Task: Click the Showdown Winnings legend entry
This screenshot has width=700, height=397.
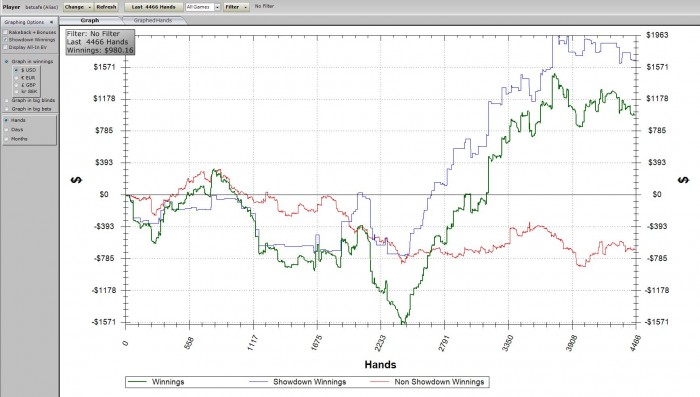Action: pos(297,382)
